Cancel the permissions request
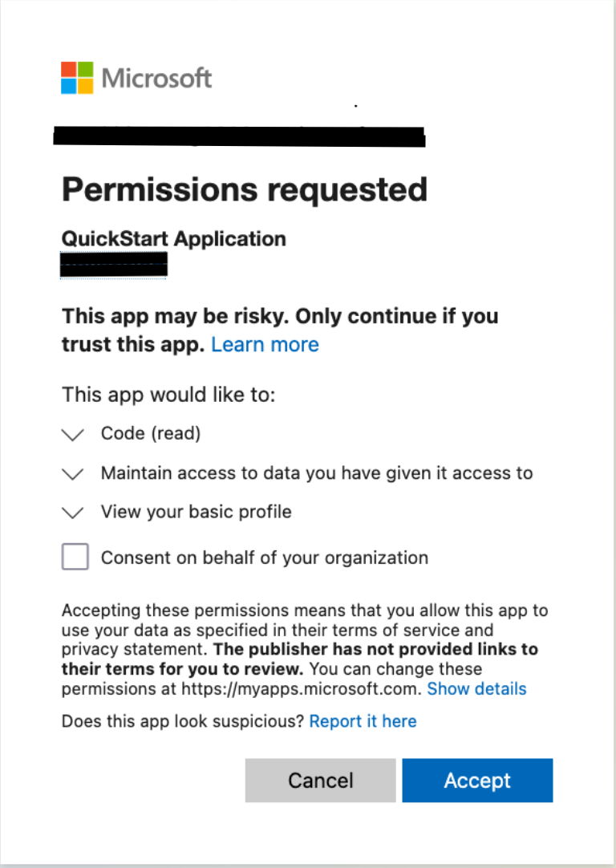 click(320, 780)
